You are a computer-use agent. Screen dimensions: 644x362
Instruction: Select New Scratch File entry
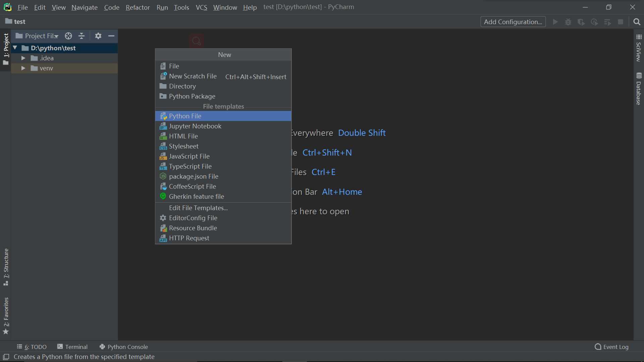(223, 76)
